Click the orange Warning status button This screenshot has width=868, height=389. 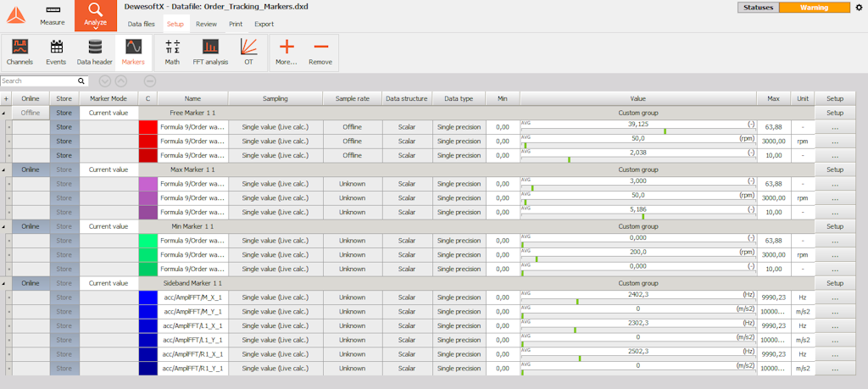pyautogui.click(x=815, y=8)
